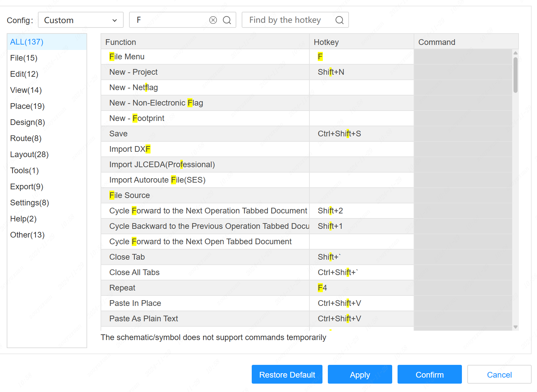Click the scroll down arrow in list
Screen dimensions: 537x392
pos(516,327)
